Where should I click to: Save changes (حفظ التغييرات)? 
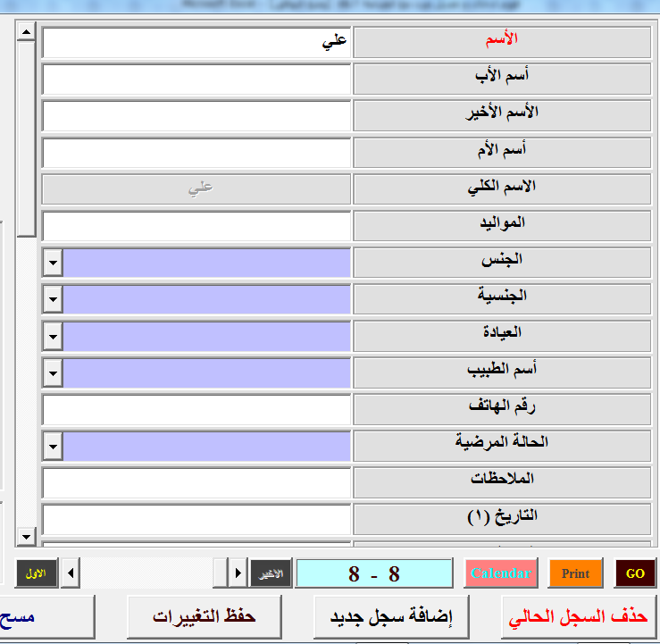coord(204,616)
